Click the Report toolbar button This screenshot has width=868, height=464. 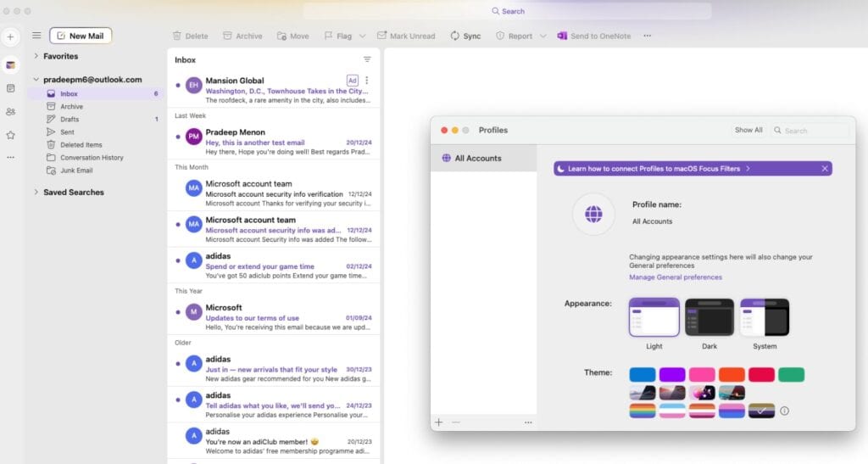tap(514, 36)
